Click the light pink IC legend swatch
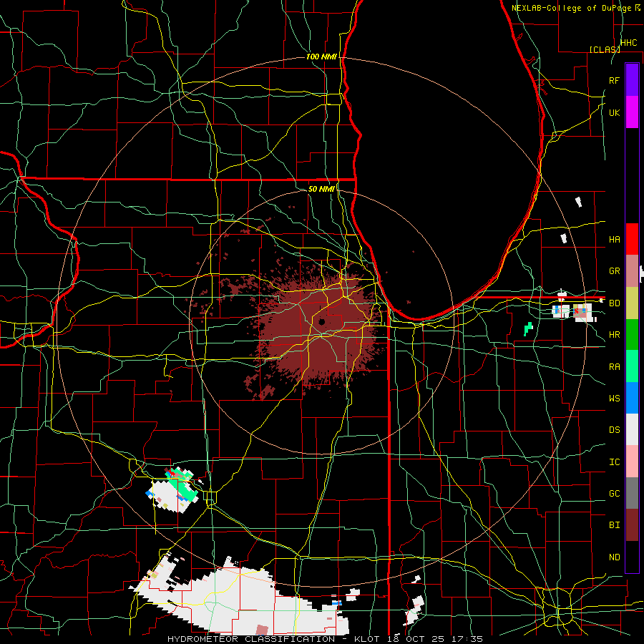The width and height of the screenshot is (644, 644). (x=632, y=462)
